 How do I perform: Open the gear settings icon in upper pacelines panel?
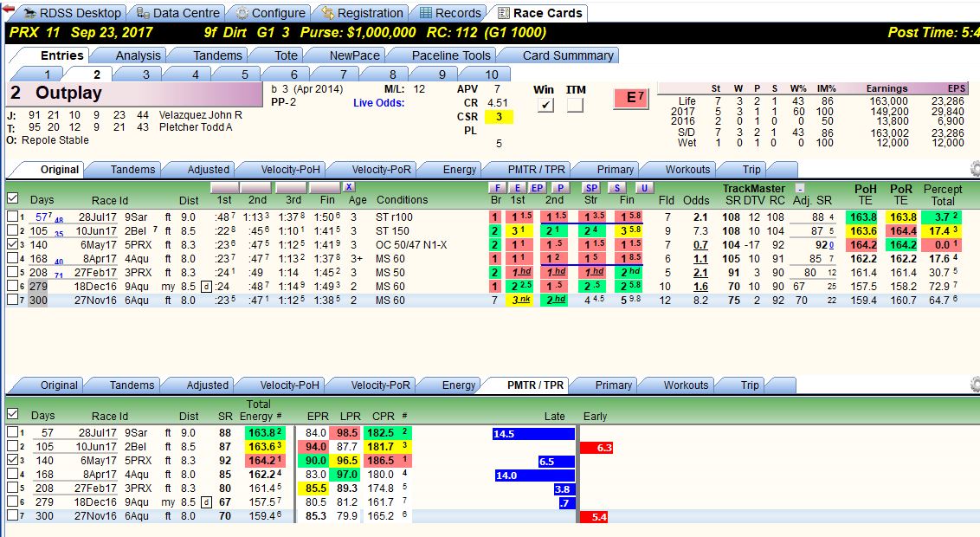coord(975,169)
